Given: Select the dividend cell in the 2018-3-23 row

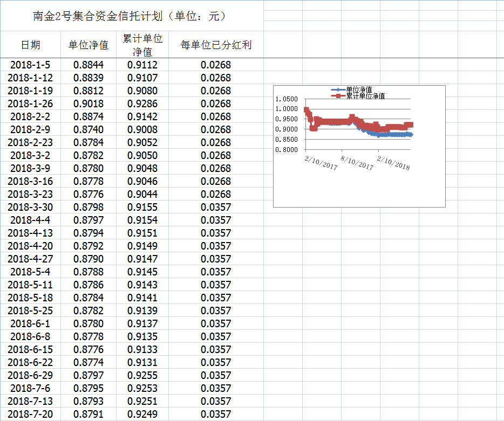Looking at the screenshot, I should 216,195.
